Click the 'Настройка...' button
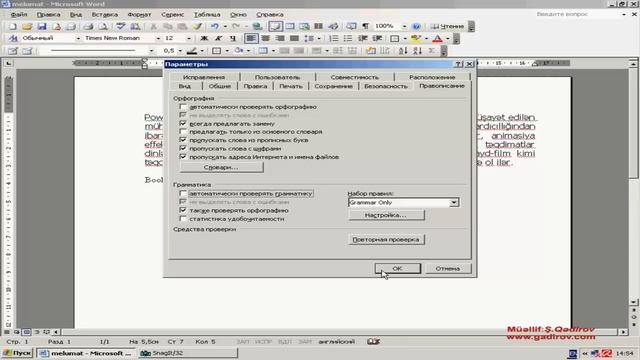Screen dimensions: 640x360 (x=386, y=215)
